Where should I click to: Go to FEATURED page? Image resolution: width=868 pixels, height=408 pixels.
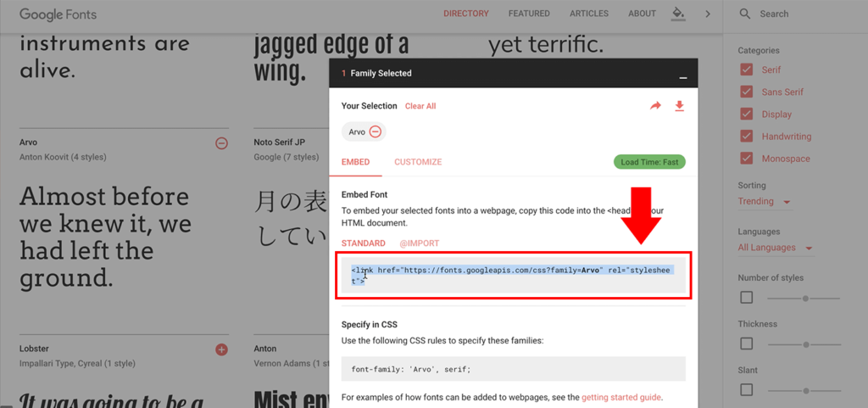click(x=529, y=14)
